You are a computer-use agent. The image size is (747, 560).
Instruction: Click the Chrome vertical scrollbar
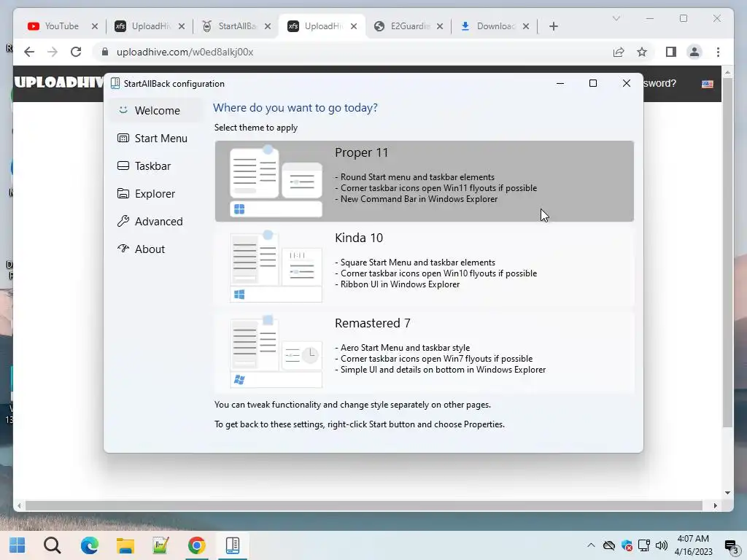coord(727,252)
